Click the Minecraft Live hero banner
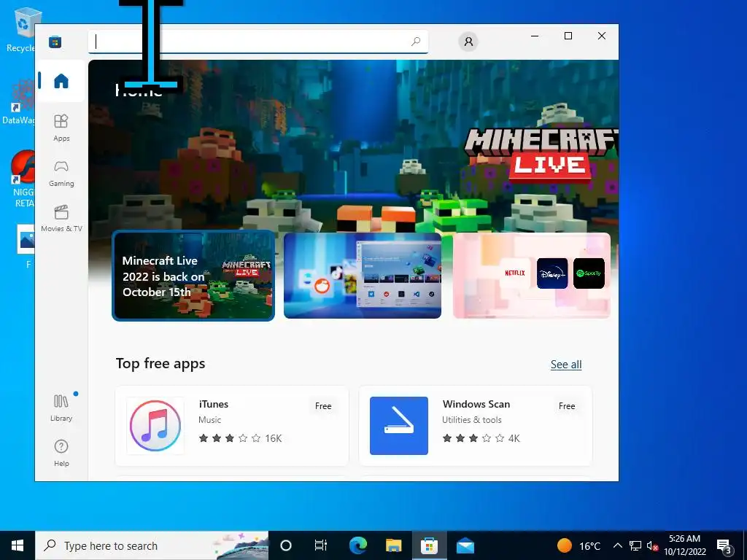Viewport: 747px width, 560px height. (x=354, y=145)
